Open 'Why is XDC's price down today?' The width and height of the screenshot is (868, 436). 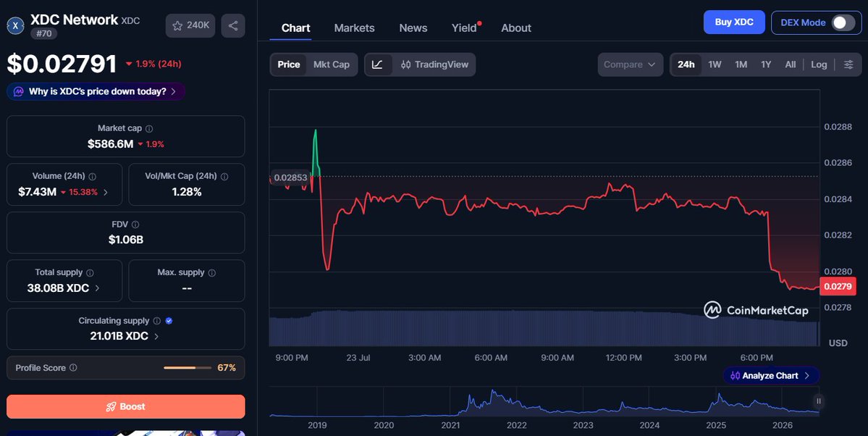coord(96,91)
